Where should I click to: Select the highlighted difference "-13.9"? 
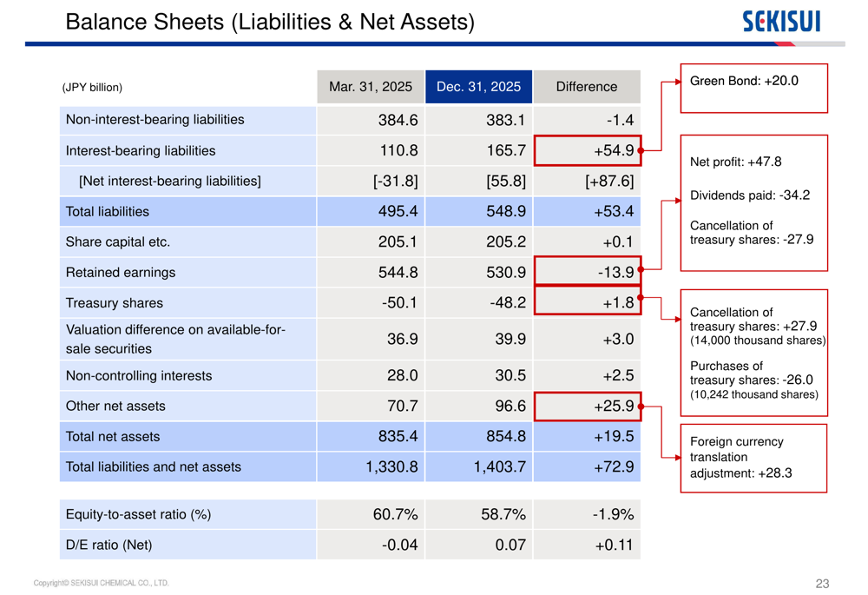click(588, 272)
